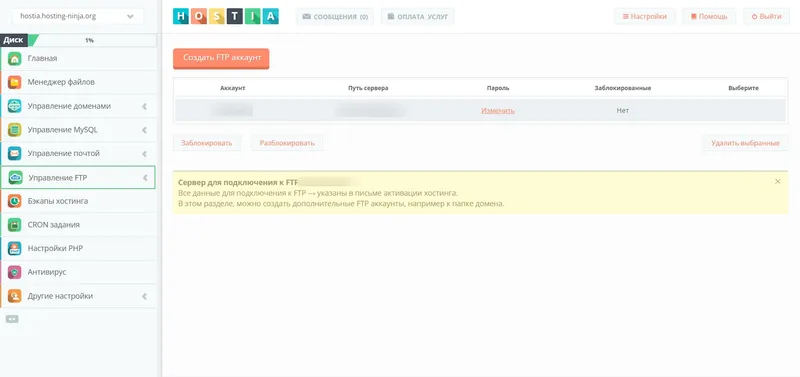Screen dimensions: 800x377
Task: Click the Управление MySQL database icon
Action: pos(14,130)
